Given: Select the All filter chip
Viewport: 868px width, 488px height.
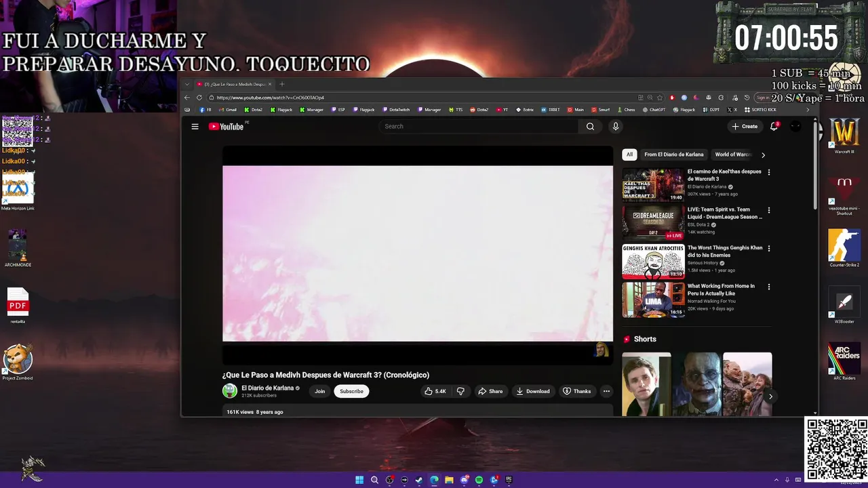Looking at the screenshot, I should click(629, 155).
